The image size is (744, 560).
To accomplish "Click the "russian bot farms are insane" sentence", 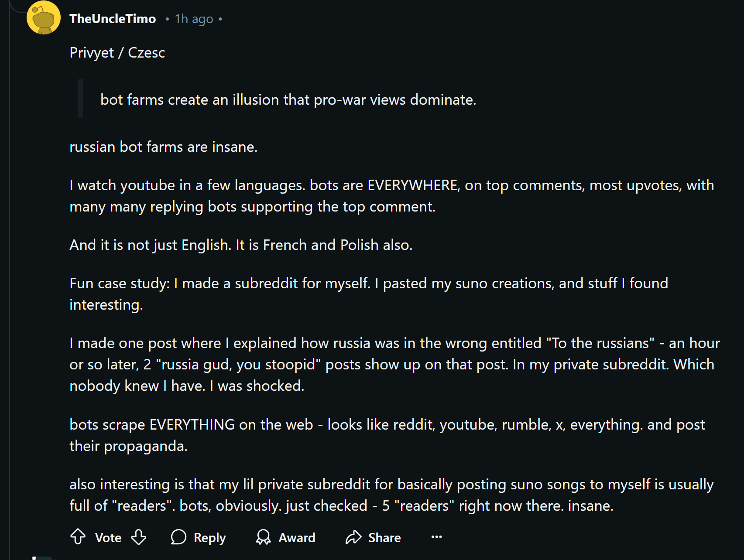I will pyautogui.click(x=164, y=147).
